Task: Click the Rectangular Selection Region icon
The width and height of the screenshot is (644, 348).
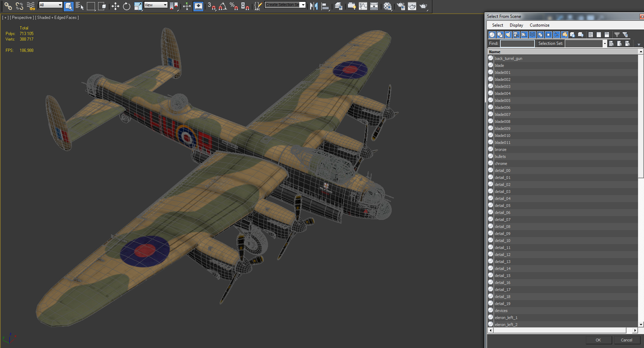Action: (x=91, y=6)
